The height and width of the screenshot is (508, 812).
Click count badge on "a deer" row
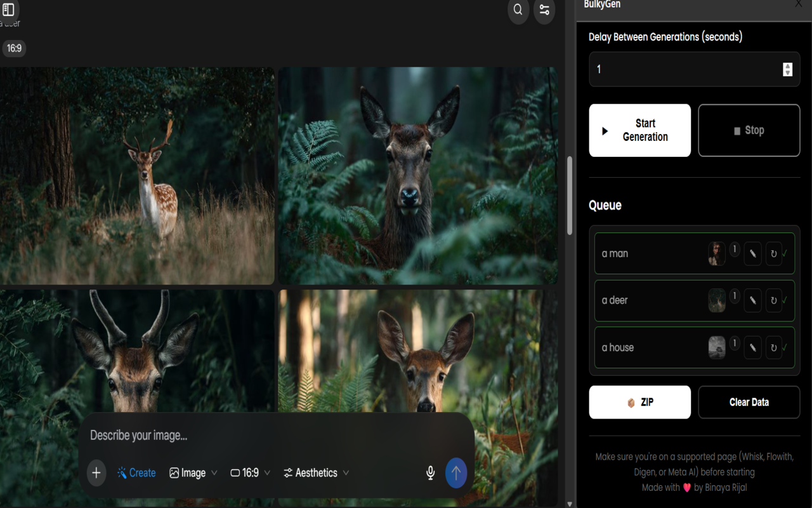[x=735, y=297]
